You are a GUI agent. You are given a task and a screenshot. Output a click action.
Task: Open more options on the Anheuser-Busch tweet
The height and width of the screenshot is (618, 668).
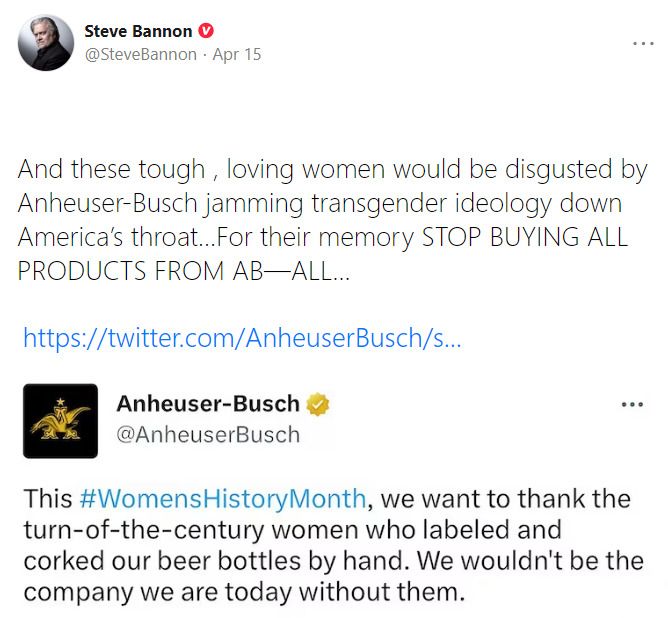[x=632, y=405]
